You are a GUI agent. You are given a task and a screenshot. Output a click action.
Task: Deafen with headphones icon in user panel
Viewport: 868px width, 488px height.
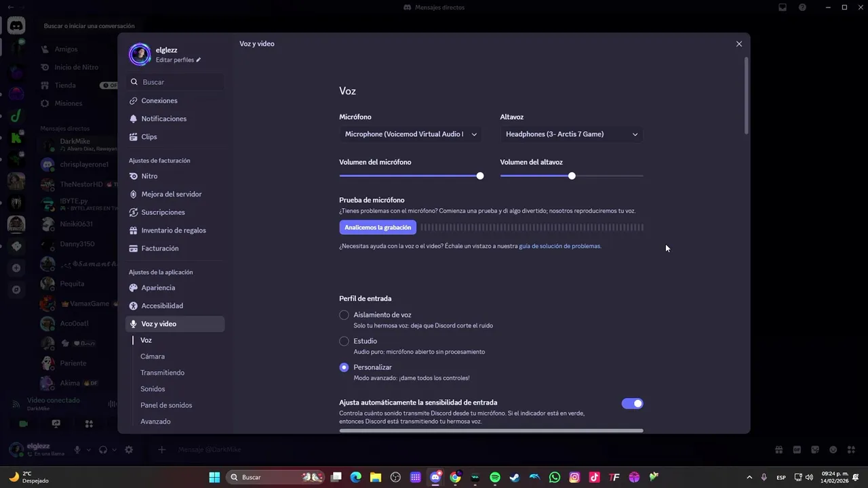pos(103,449)
